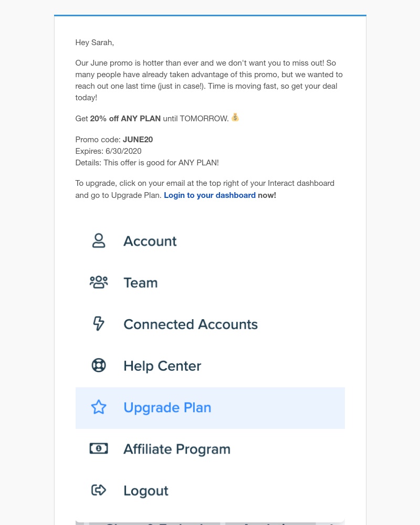Open the Connected Accounts label
The image size is (420, 525).
(x=191, y=324)
